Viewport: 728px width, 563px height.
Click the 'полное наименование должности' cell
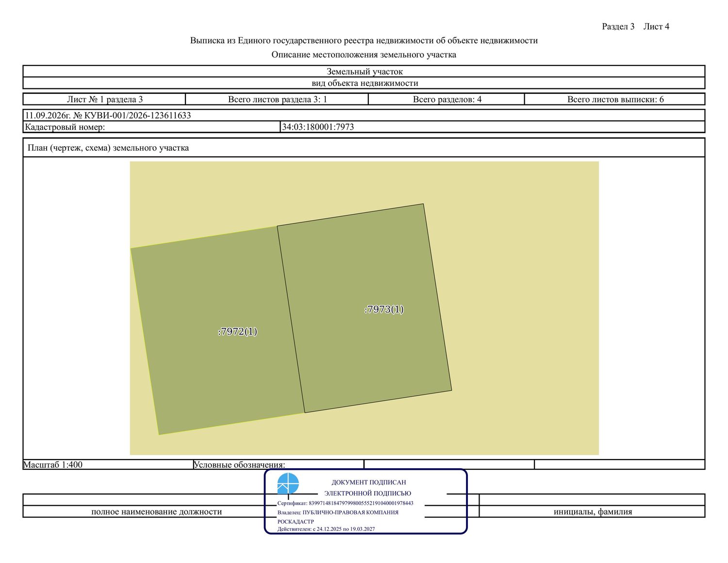pos(156,512)
